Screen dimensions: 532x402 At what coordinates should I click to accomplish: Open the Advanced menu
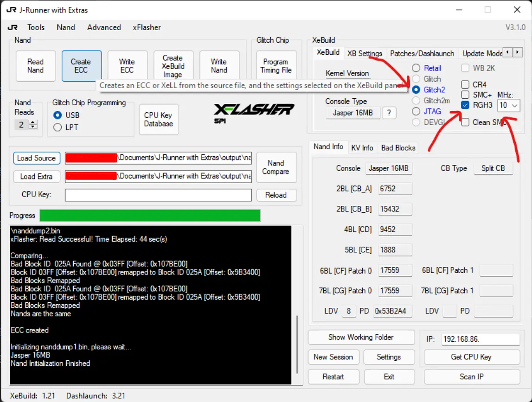(x=104, y=27)
